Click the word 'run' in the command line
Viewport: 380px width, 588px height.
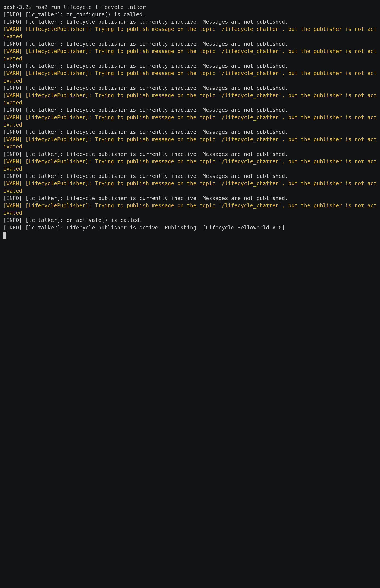coord(56,7)
